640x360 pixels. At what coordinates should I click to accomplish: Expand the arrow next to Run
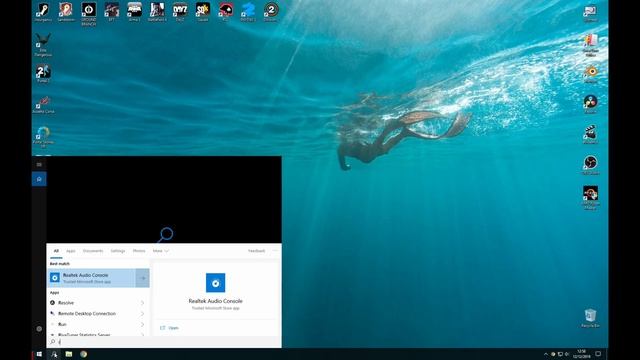point(142,324)
